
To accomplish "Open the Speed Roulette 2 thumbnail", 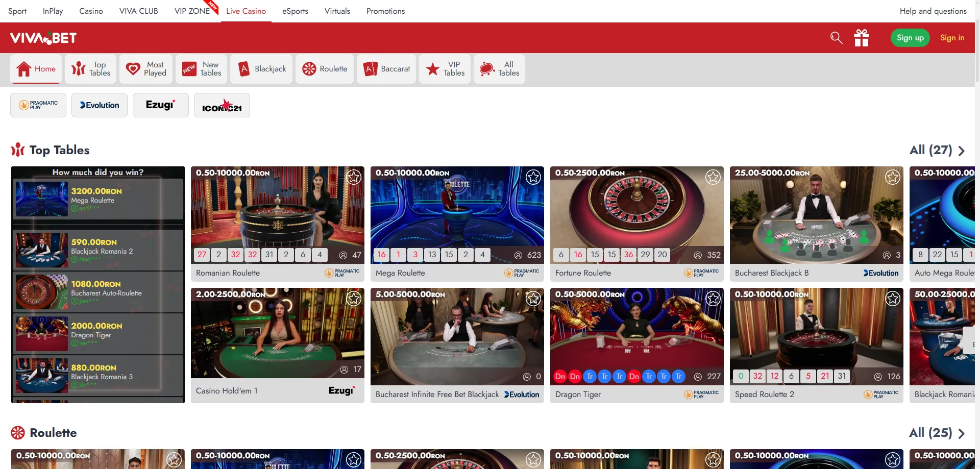I will pyautogui.click(x=817, y=336).
